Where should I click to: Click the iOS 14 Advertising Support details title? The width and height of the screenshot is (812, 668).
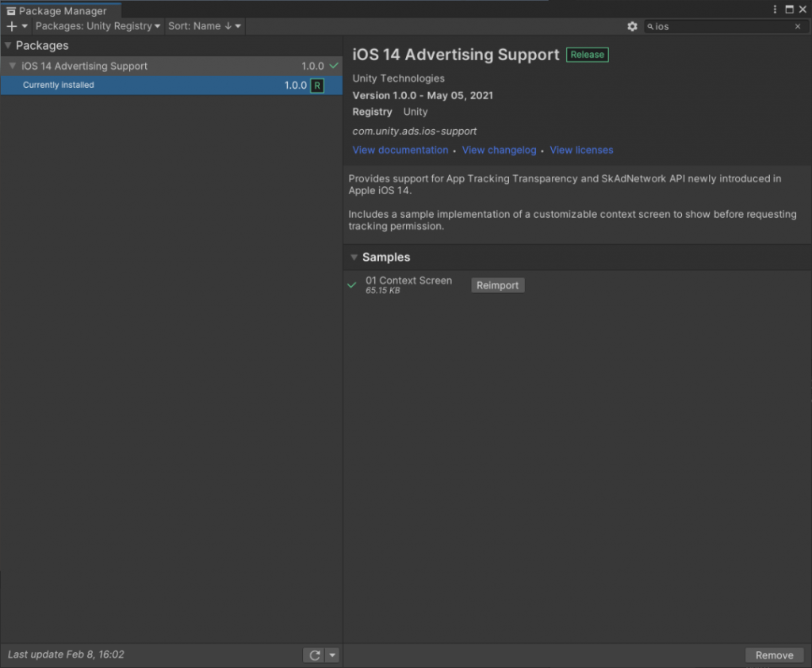(x=456, y=55)
